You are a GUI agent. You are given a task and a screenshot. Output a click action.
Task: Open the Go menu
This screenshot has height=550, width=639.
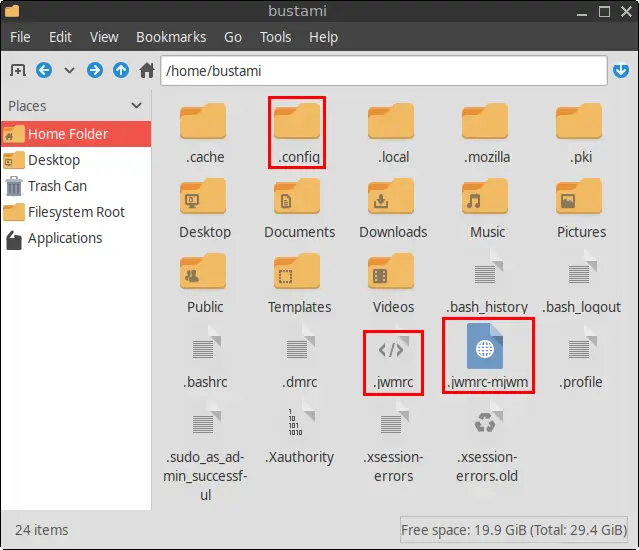[233, 37]
